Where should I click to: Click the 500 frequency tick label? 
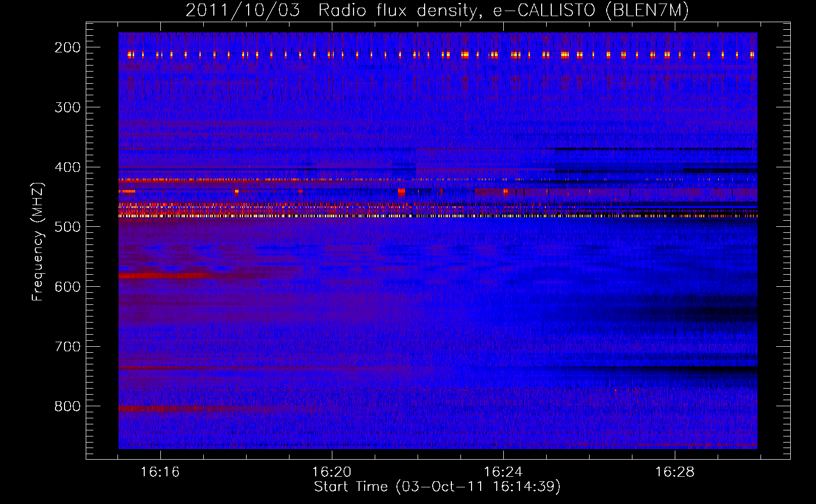click(68, 227)
